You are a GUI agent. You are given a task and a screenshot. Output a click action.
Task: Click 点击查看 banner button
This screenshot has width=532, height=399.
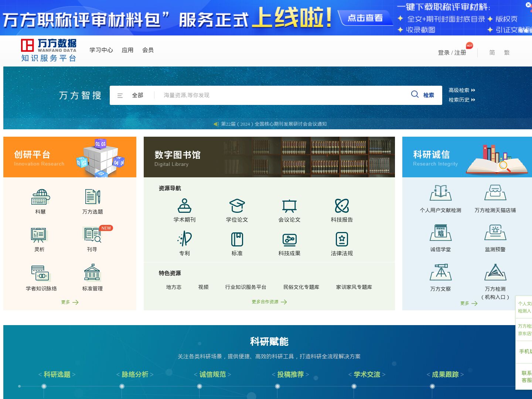coord(365,18)
